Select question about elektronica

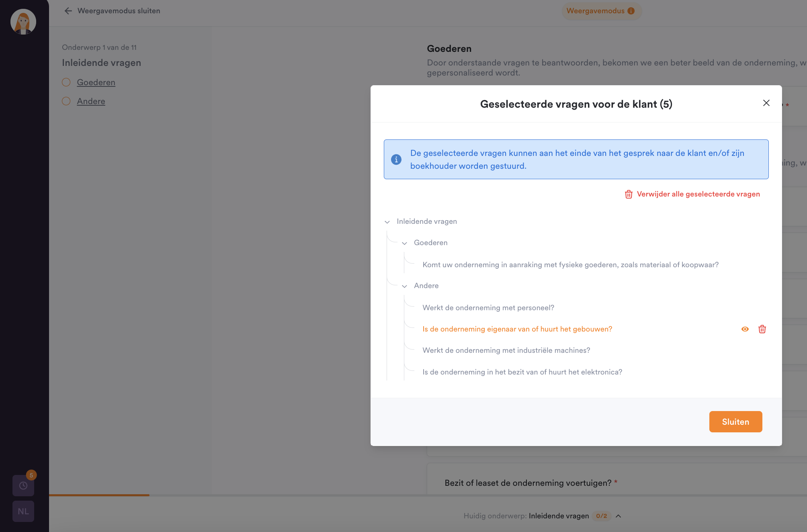point(522,372)
